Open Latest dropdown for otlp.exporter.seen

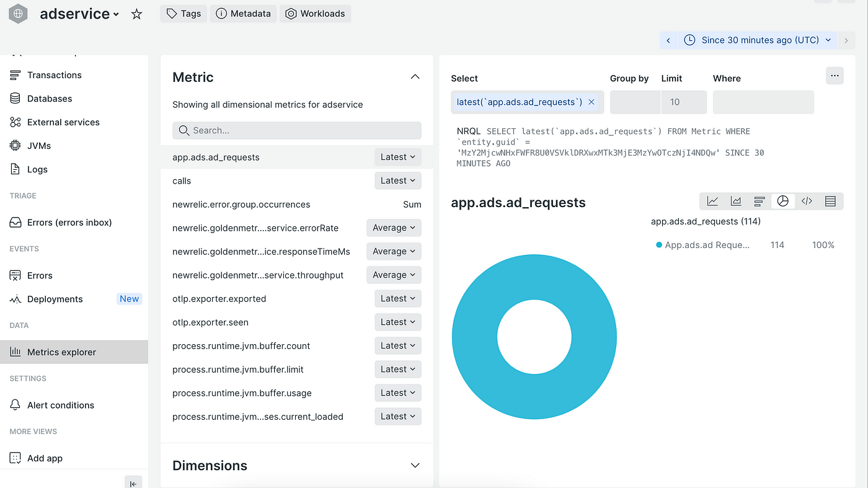coord(398,322)
